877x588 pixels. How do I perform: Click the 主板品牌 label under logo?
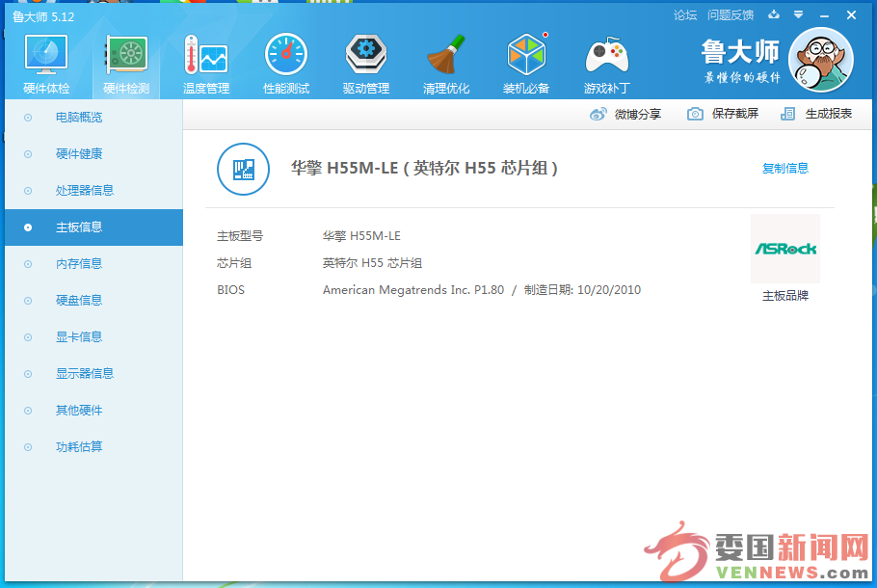coord(785,296)
